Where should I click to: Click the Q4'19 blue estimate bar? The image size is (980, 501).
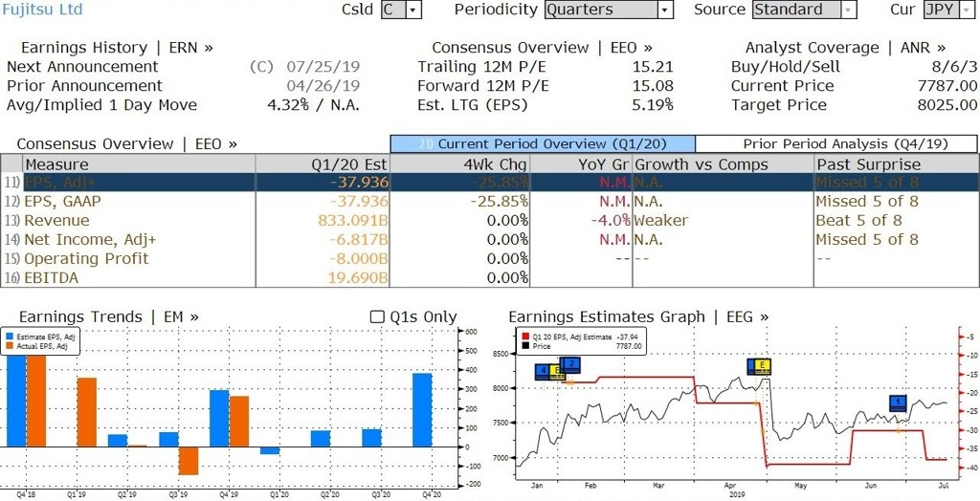tap(219, 419)
